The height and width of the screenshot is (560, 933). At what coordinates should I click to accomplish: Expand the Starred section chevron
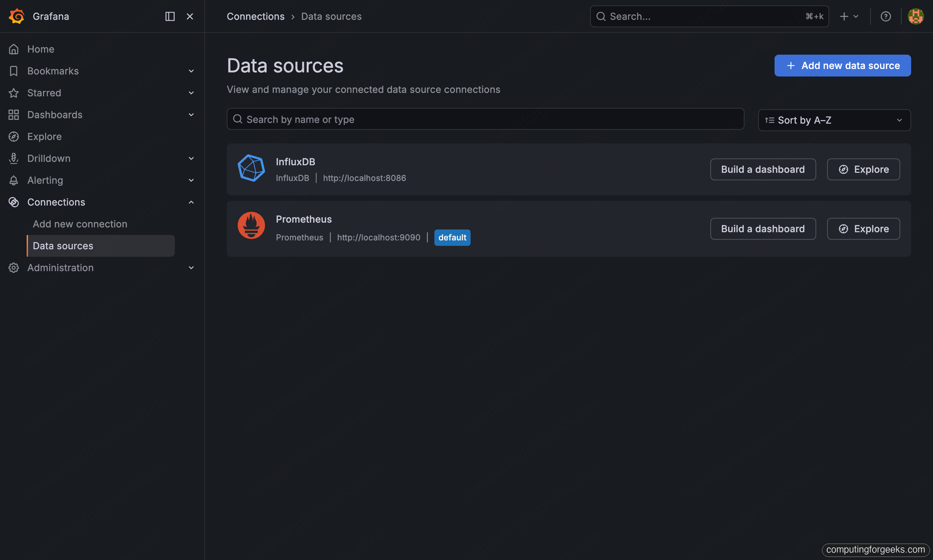click(191, 93)
